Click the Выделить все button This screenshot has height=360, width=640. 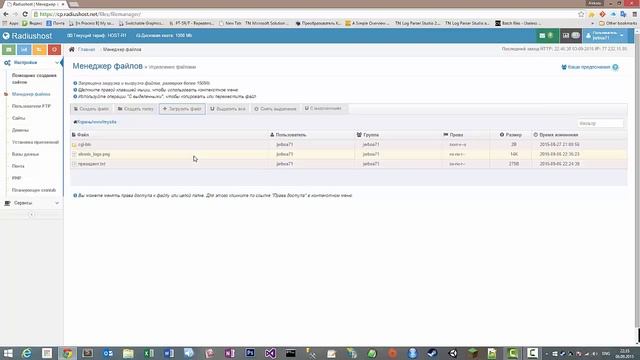pyautogui.click(x=228, y=109)
